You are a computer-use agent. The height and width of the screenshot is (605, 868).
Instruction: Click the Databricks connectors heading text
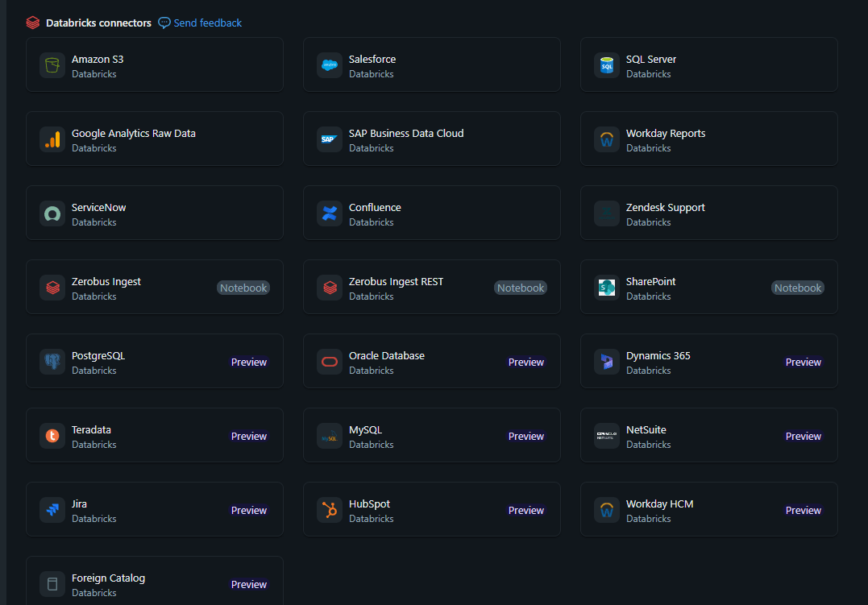click(98, 23)
